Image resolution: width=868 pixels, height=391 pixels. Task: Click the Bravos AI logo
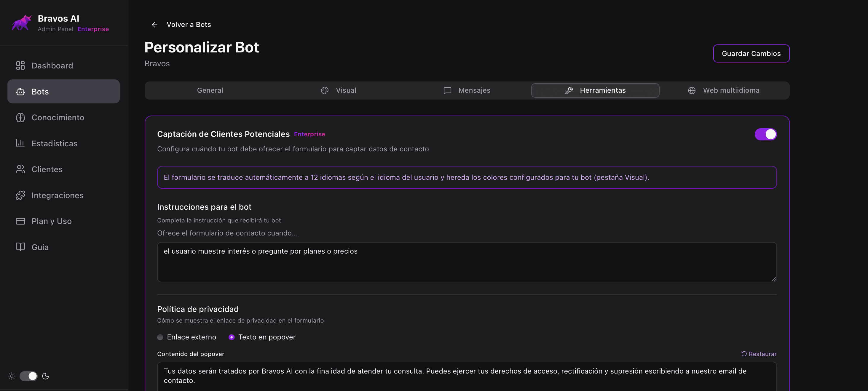click(x=22, y=23)
